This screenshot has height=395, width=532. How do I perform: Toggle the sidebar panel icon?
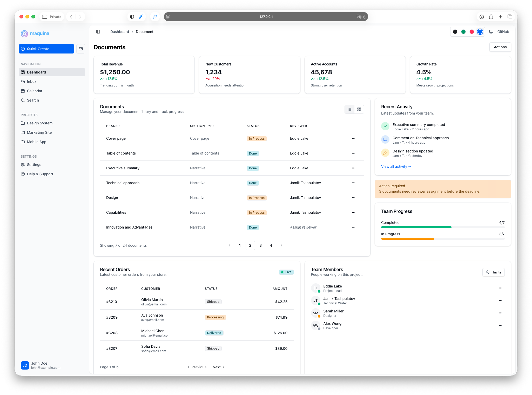[x=98, y=32]
